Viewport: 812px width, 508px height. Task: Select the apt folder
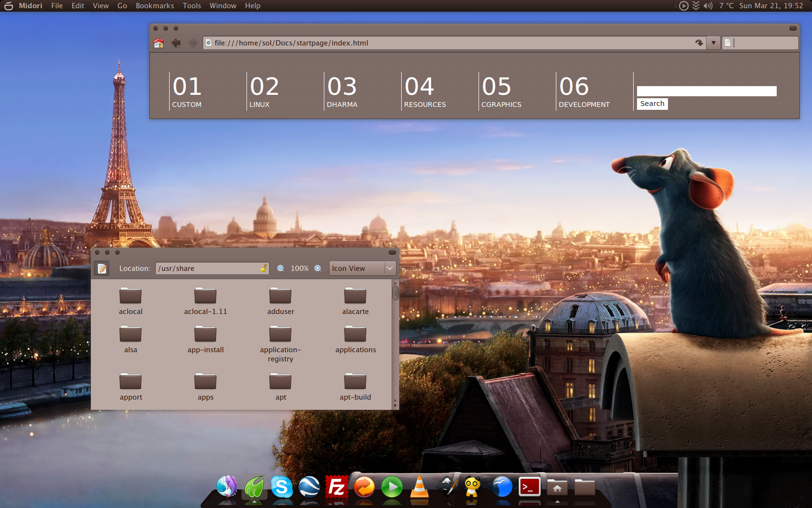coord(280,387)
